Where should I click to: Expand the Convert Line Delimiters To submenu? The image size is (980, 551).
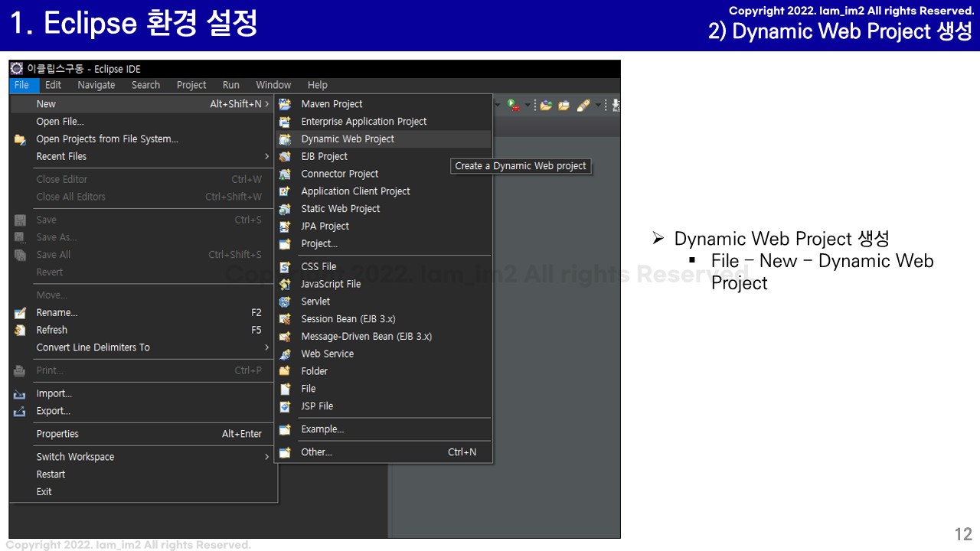click(93, 347)
